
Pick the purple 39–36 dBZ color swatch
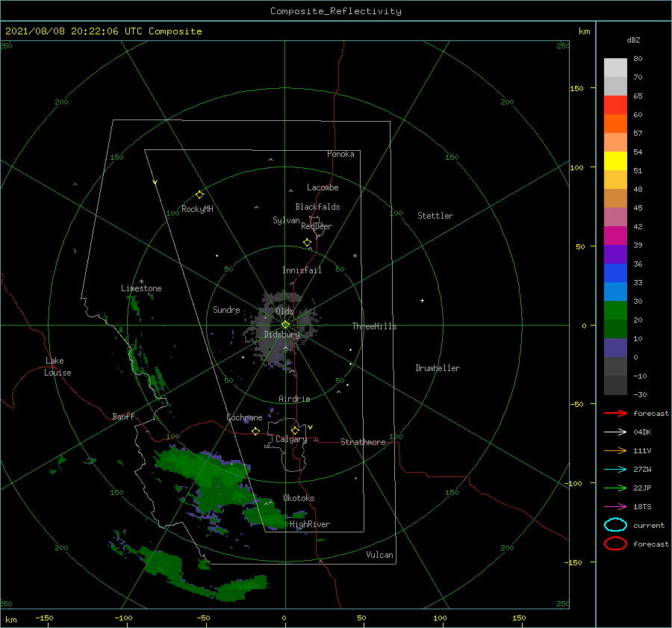coord(615,254)
